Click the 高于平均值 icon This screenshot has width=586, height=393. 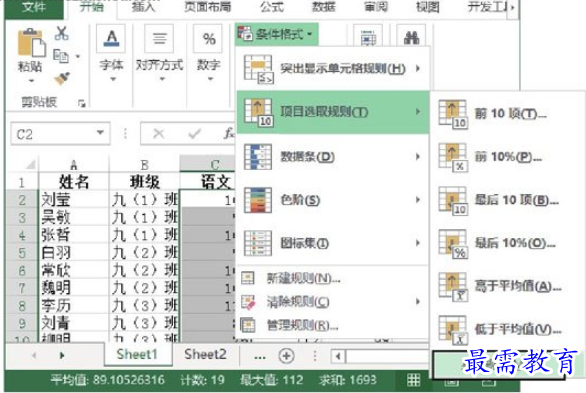click(x=453, y=287)
